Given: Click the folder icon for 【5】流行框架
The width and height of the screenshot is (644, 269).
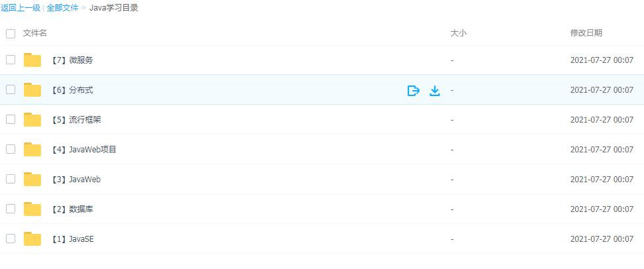Looking at the screenshot, I should pos(32,120).
